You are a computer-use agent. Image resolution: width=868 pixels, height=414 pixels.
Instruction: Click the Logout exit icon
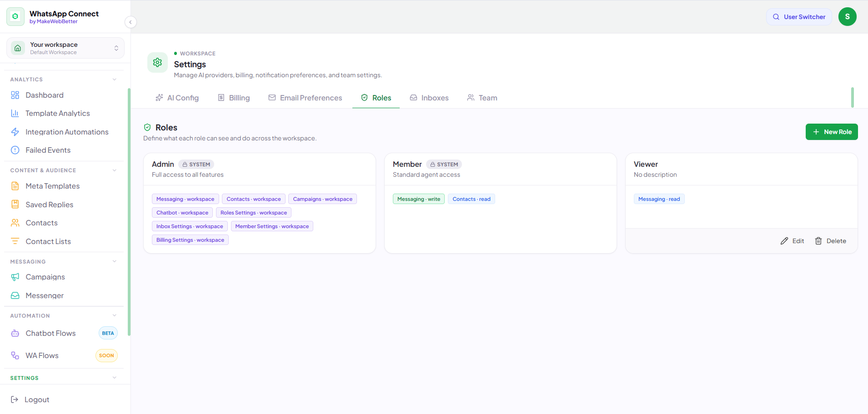coord(15,399)
